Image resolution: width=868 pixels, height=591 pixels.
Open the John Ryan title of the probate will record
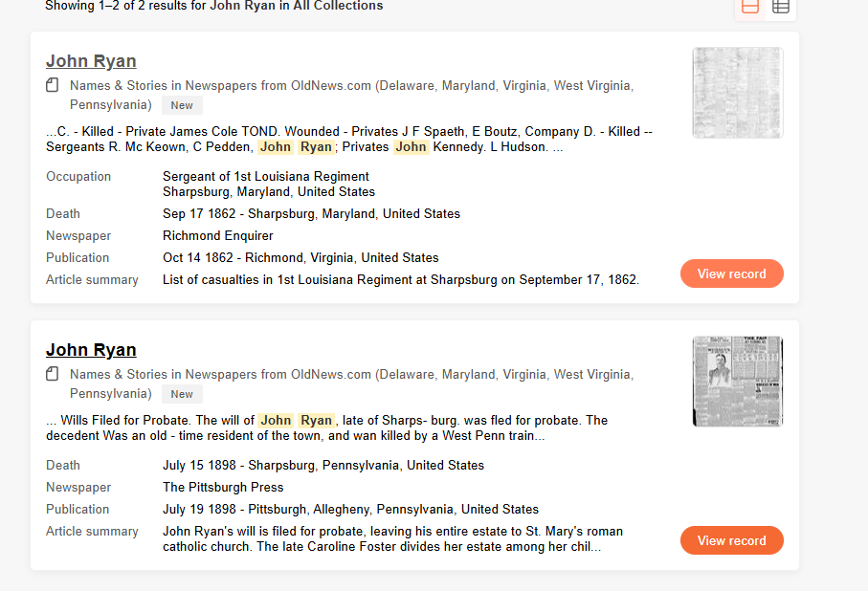coord(91,350)
